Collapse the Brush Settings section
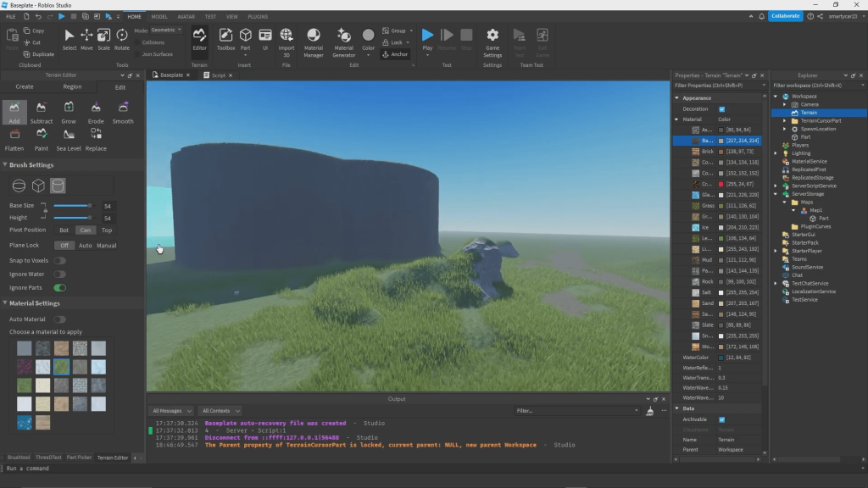 point(5,165)
